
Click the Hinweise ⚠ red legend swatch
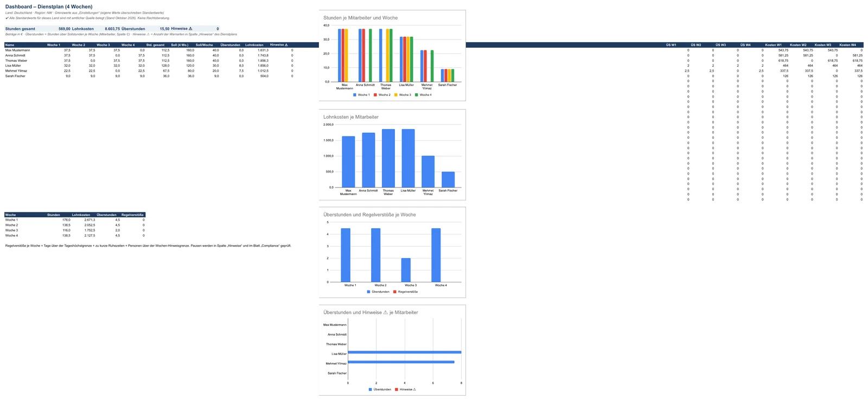click(x=397, y=389)
